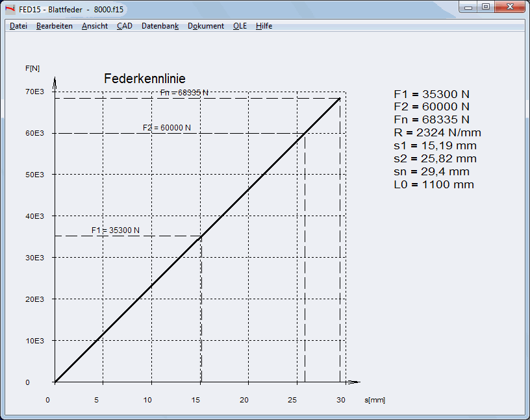Click the Federkennlinie chart title
Screen dimensions: 530x420
click(144, 79)
